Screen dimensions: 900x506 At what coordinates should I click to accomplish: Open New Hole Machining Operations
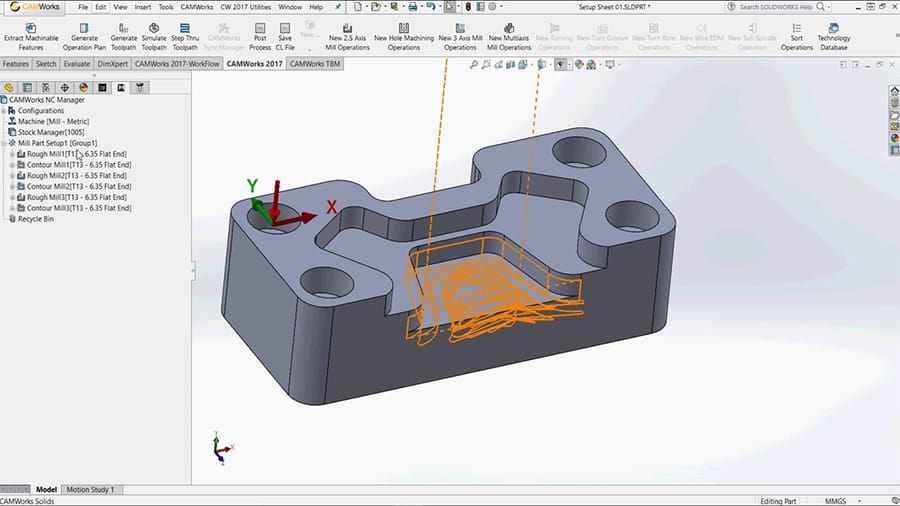click(404, 37)
